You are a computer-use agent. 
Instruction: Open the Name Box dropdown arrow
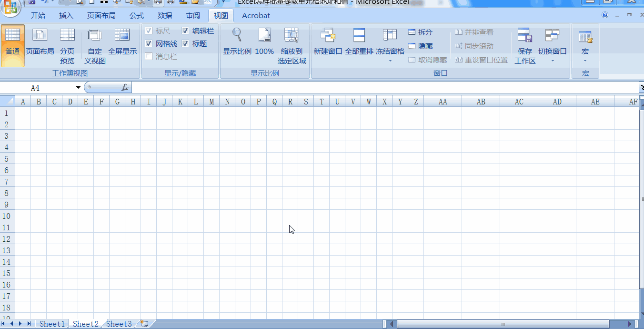(78, 88)
